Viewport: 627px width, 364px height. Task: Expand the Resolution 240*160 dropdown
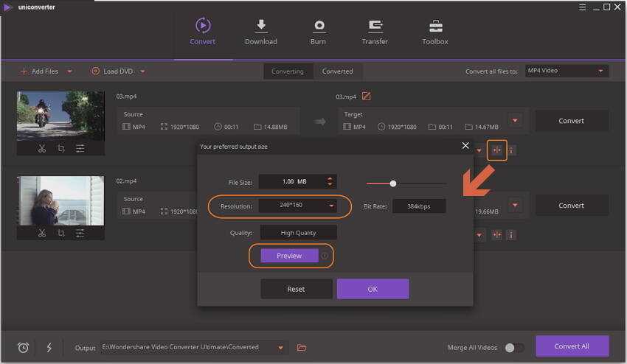coord(331,206)
